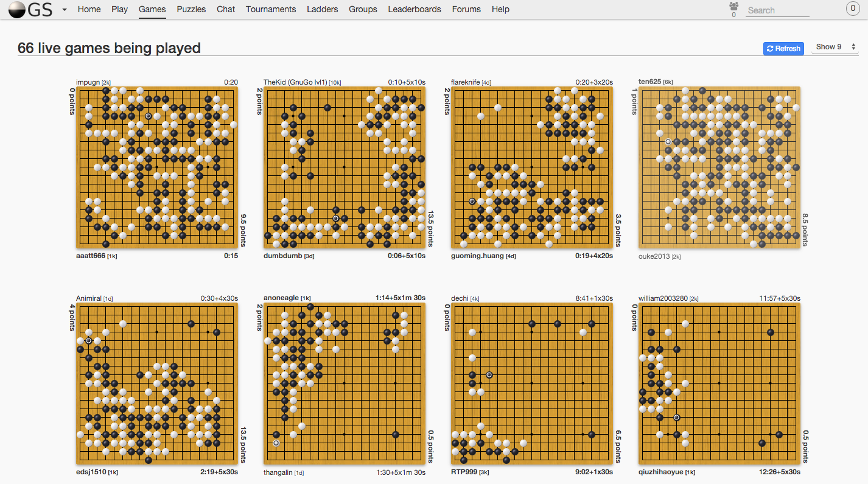
Task: Watch the dechi versus RTP999 game
Action: (x=531, y=384)
